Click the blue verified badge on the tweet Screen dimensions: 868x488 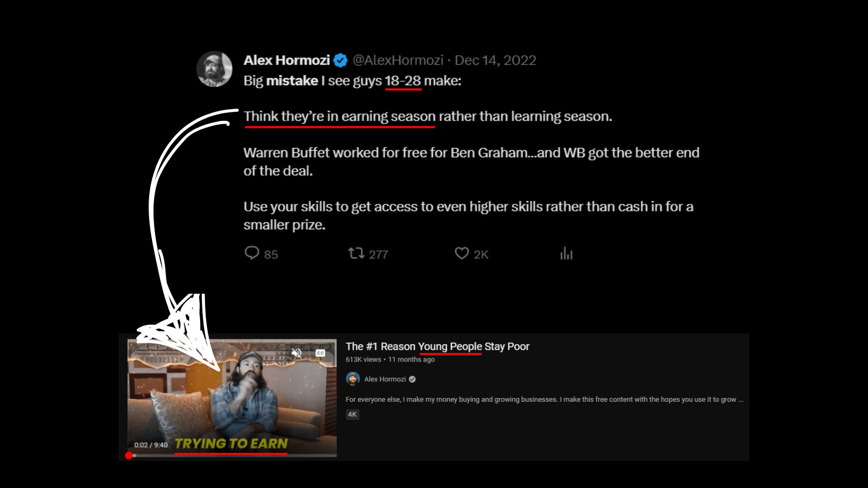340,61
